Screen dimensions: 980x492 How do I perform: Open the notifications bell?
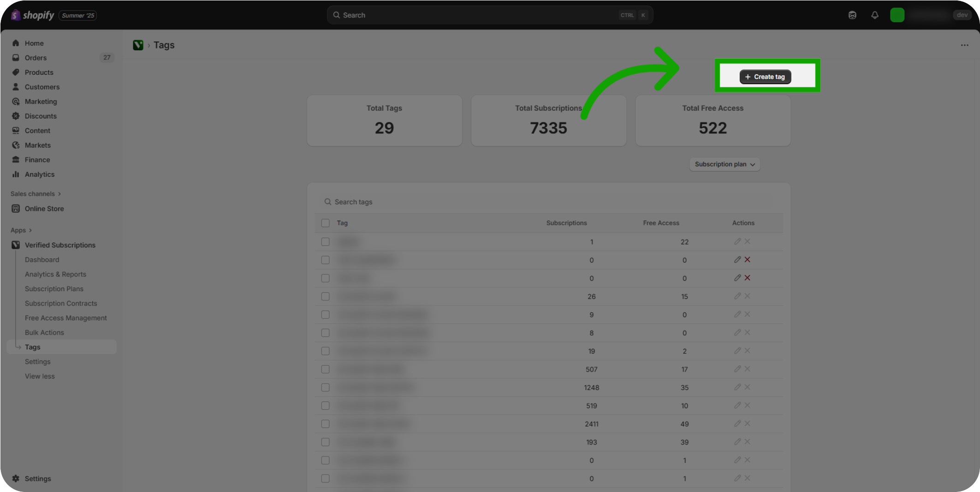[875, 15]
